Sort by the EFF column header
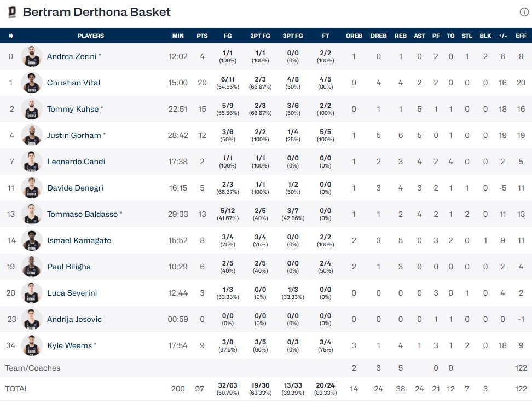Viewport: 532px width, 409px height. [521, 36]
